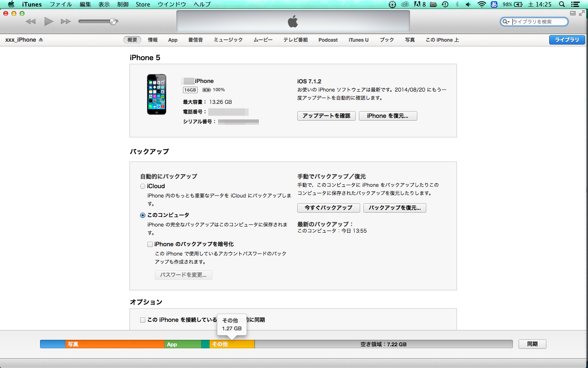588x368 pixels.
Task: Open the Store menu
Action: point(143,4)
